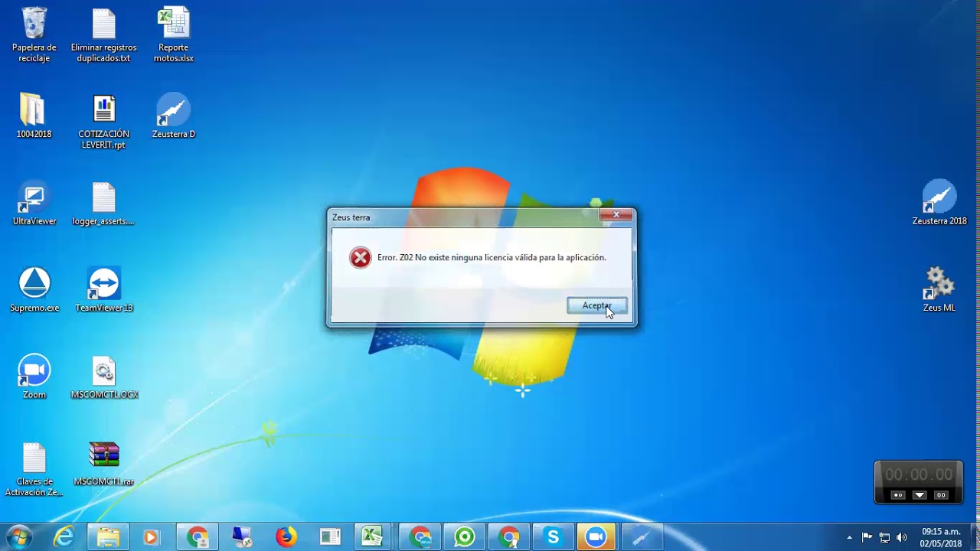Select Eliminar registros duplicados.txt file icon
Viewport: 980px width, 551px height.
point(104,35)
